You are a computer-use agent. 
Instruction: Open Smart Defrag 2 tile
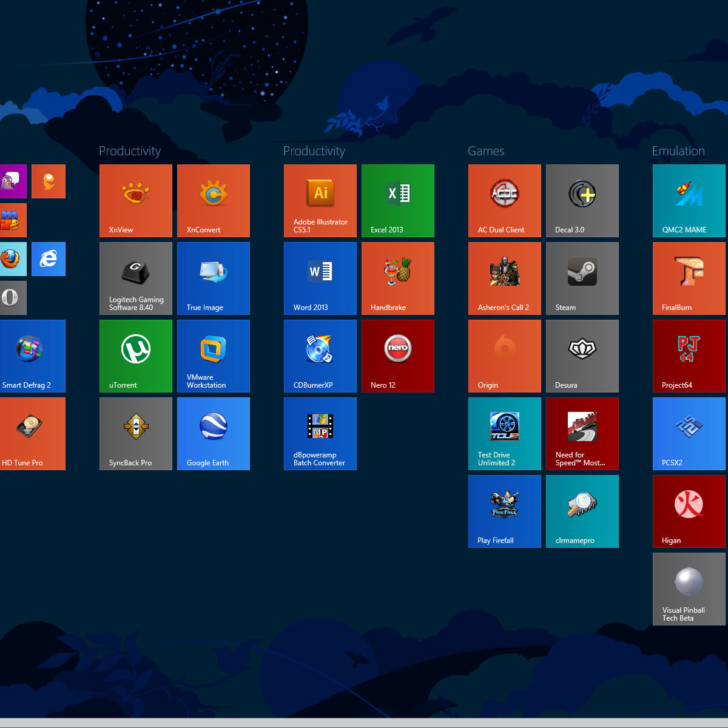[33, 356]
